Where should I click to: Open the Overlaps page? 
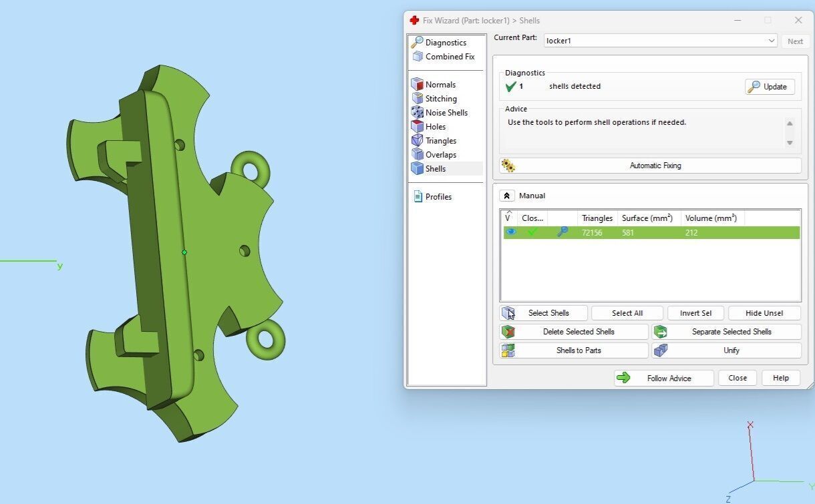coord(441,155)
